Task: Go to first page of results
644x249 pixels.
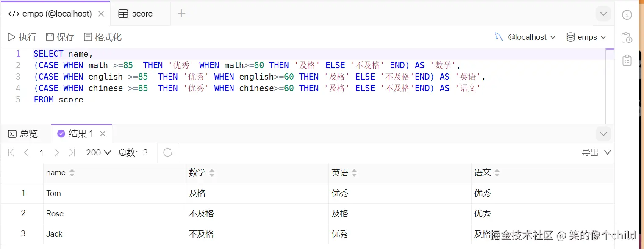Action: [x=11, y=152]
